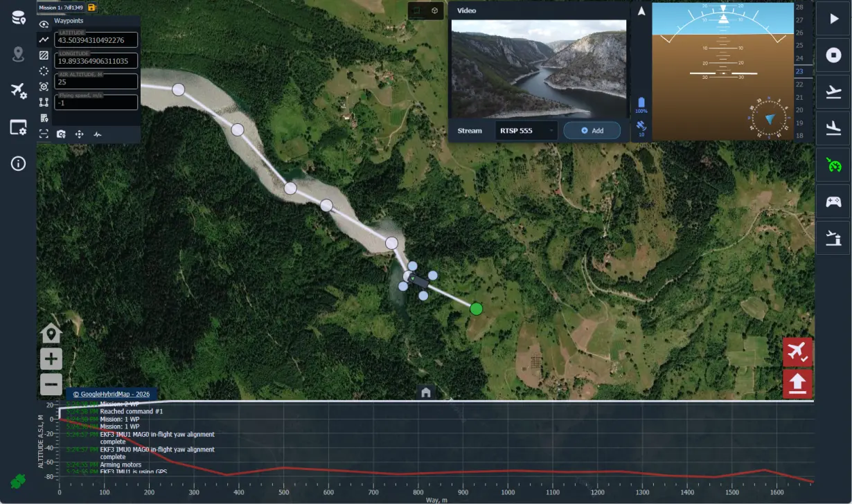Stop the mission with the stop button
The height and width of the screenshot is (504, 852).
click(833, 55)
